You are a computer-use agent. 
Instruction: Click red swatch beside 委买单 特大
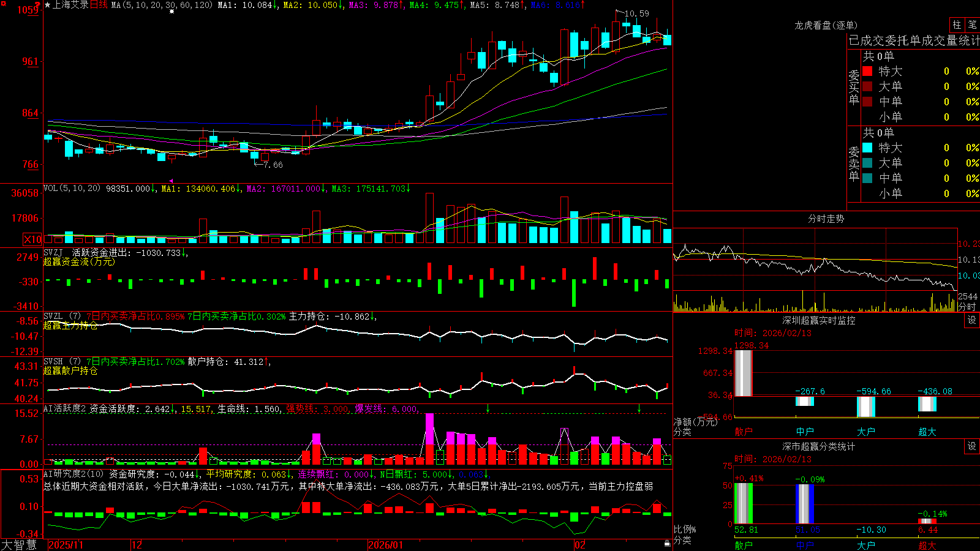[867, 71]
